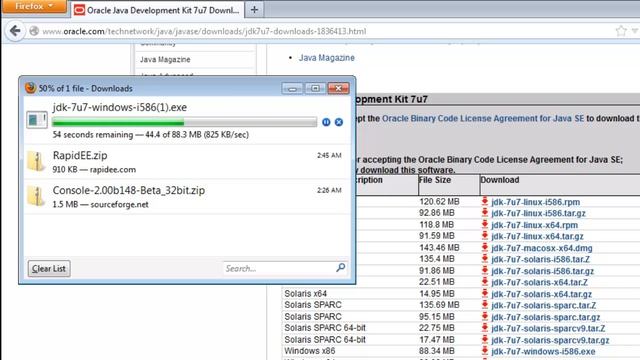Click the '1.5 MB — sourceforge.net' text
Viewport: 640px width, 360px height.
pyautogui.click(x=100, y=204)
